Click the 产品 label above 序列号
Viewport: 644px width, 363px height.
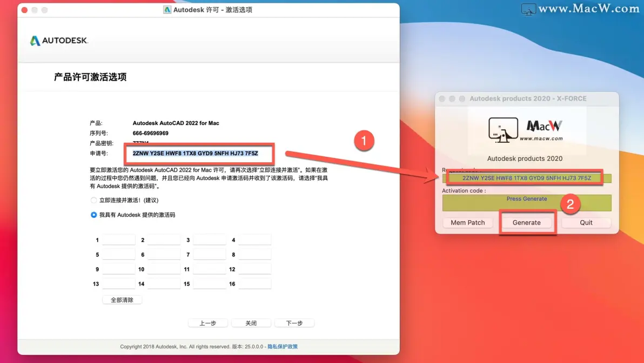pos(96,123)
